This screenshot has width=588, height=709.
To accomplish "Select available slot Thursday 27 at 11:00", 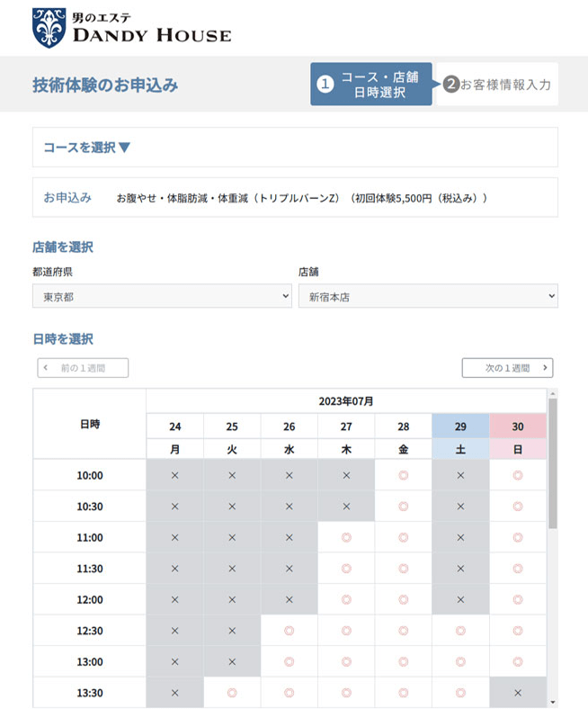I will 346,537.
